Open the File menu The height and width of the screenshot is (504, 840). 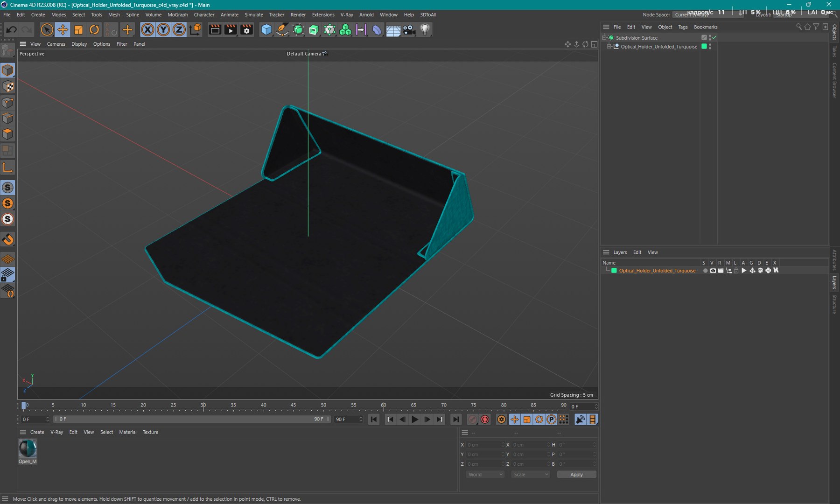click(x=7, y=15)
